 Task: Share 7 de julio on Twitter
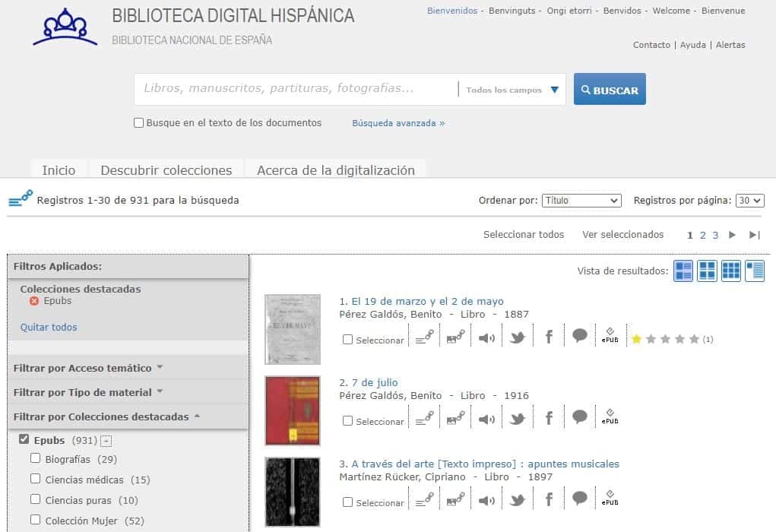click(x=517, y=419)
